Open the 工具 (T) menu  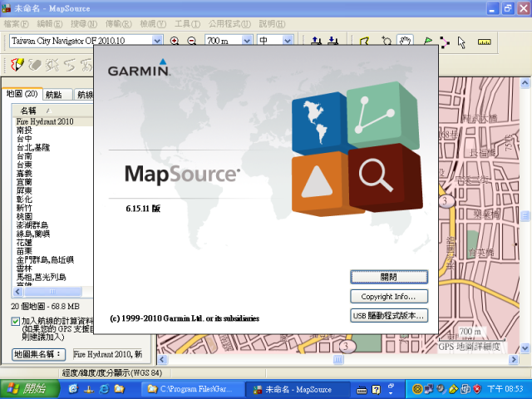(187, 24)
